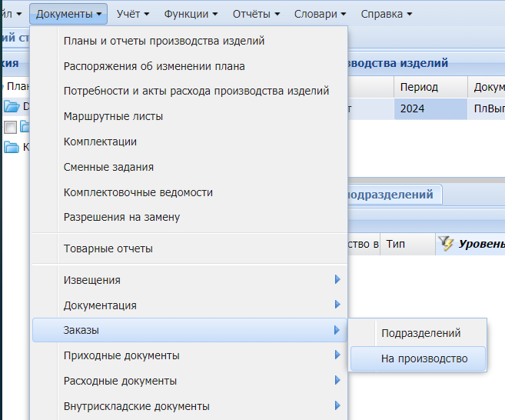Open Товарные отчеты menu item
Image resolution: width=505 pixels, height=420 pixels.
tap(108, 248)
